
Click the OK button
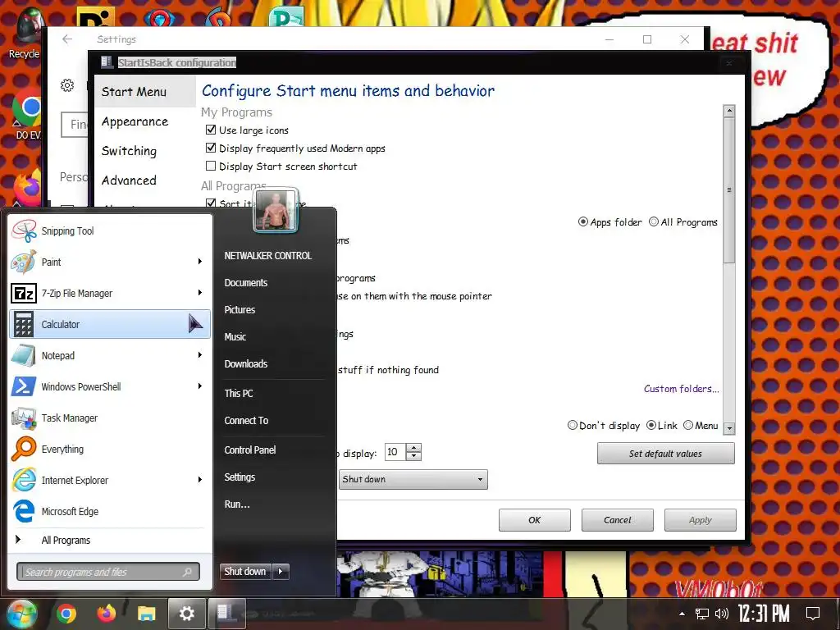[535, 520]
